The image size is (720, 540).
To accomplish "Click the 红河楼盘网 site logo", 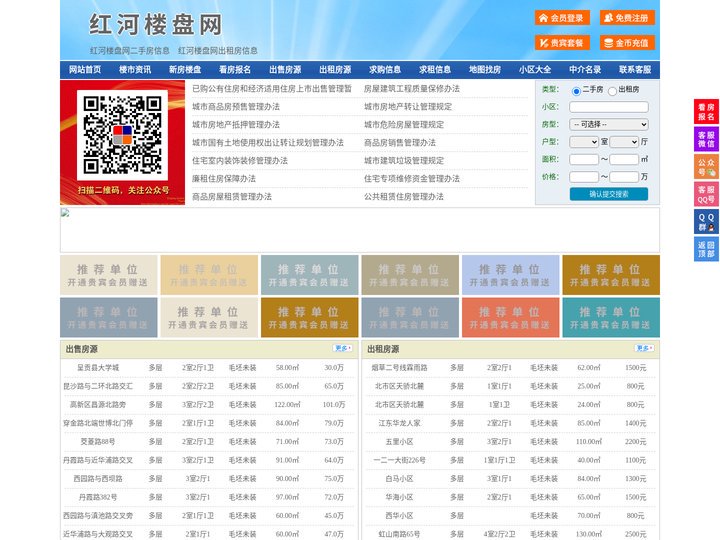I will (156, 24).
